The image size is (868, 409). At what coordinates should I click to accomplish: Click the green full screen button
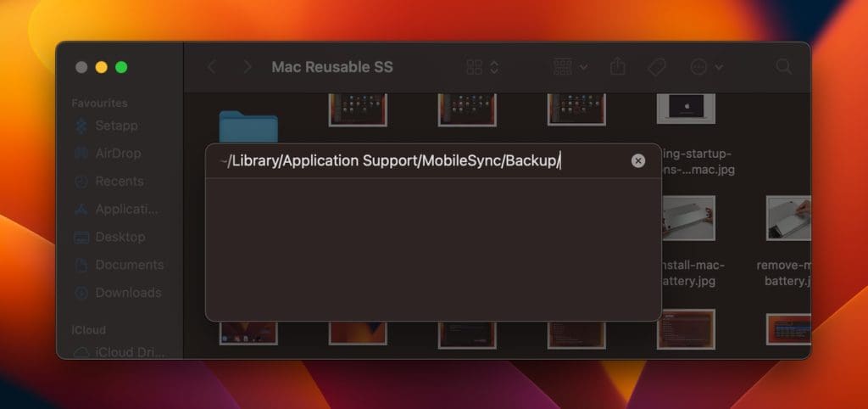tap(121, 68)
